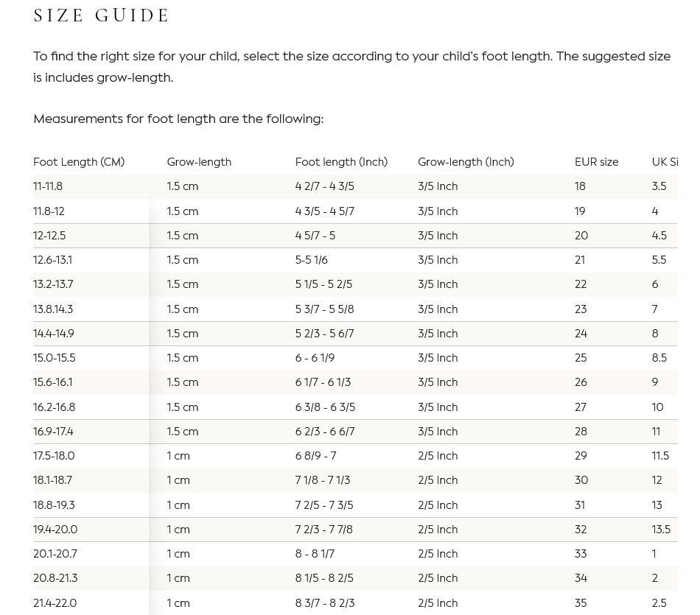This screenshot has width=700, height=615.
Task: Select the 6 - 6 1/9 inch cell
Action: [x=315, y=358]
